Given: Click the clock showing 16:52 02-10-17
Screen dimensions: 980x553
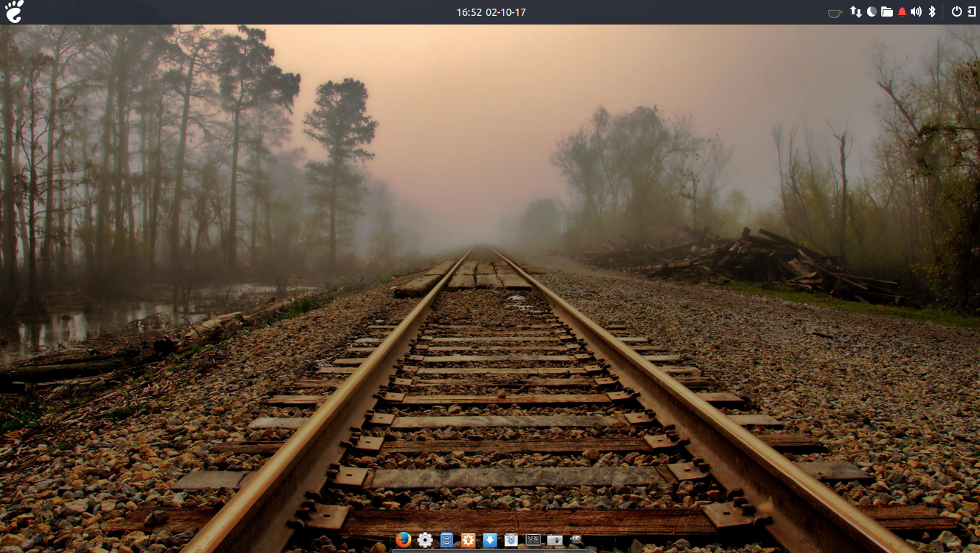Looking at the screenshot, I should pos(491,12).
